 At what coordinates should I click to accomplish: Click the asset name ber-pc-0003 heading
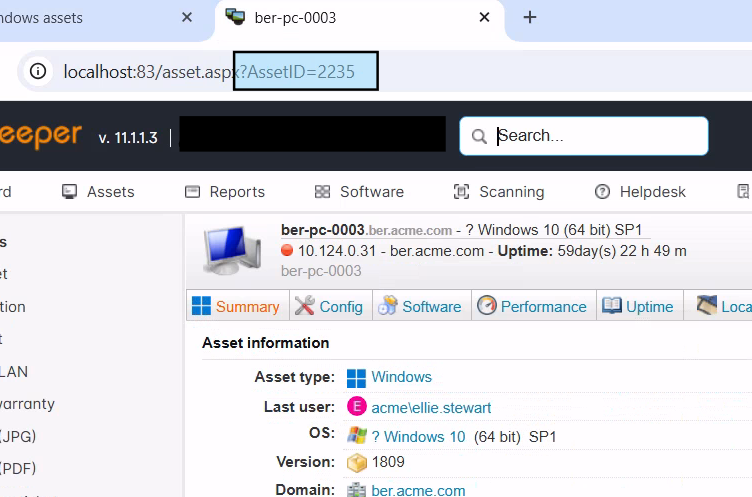[323, 230]
